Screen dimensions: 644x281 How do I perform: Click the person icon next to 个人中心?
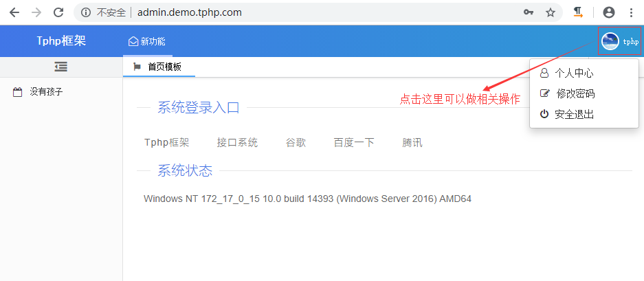pos(544,73)
